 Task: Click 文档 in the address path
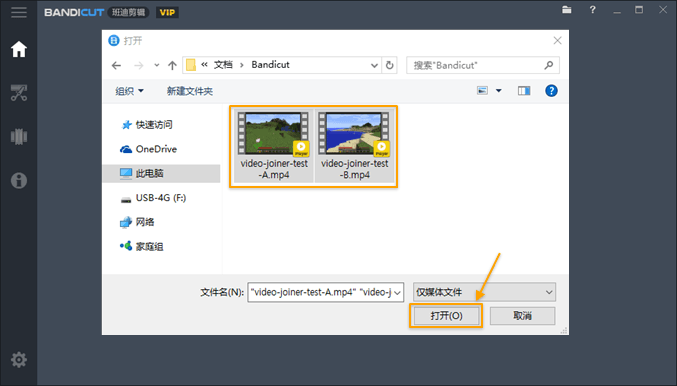pyautogui.click(x=224, y=65)
